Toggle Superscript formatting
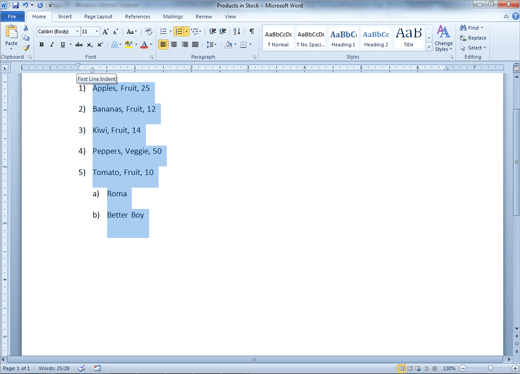520x374 pixels. pos(100,45)
